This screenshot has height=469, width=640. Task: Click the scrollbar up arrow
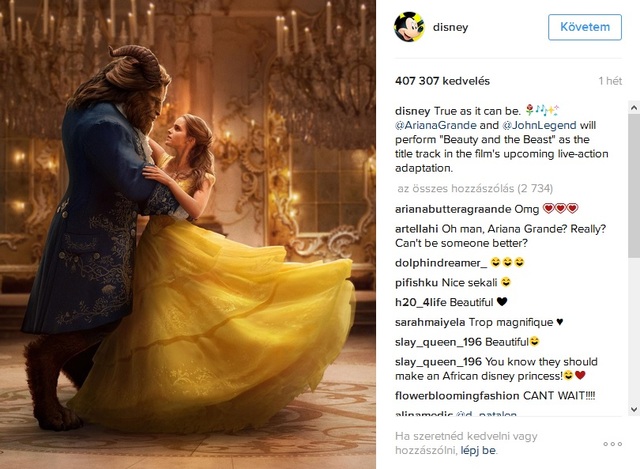[634, 108]
